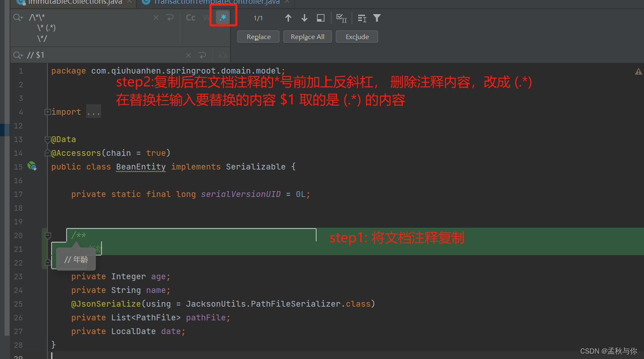Toggle the Match Case (Cc) option

point(191,17)
